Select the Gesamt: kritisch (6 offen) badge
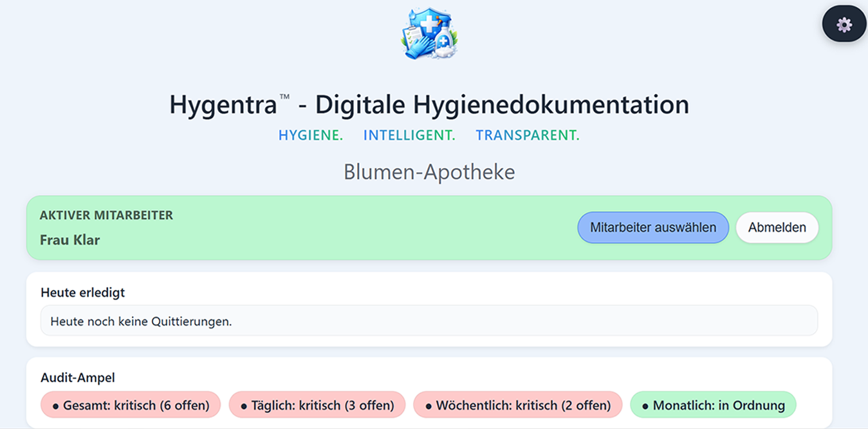 point(131,405)
